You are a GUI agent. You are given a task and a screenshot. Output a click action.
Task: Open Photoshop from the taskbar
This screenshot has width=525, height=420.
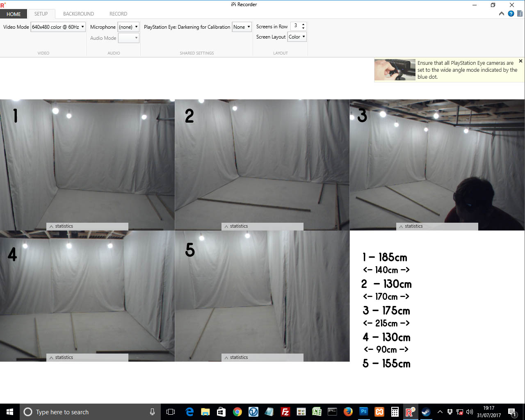[363, 412]
